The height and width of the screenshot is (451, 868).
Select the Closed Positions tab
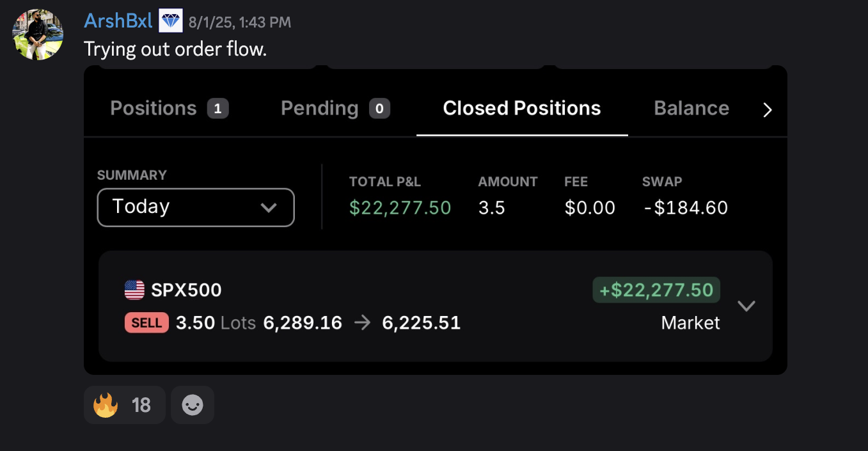pyautogui.click(x=521, y=109)
